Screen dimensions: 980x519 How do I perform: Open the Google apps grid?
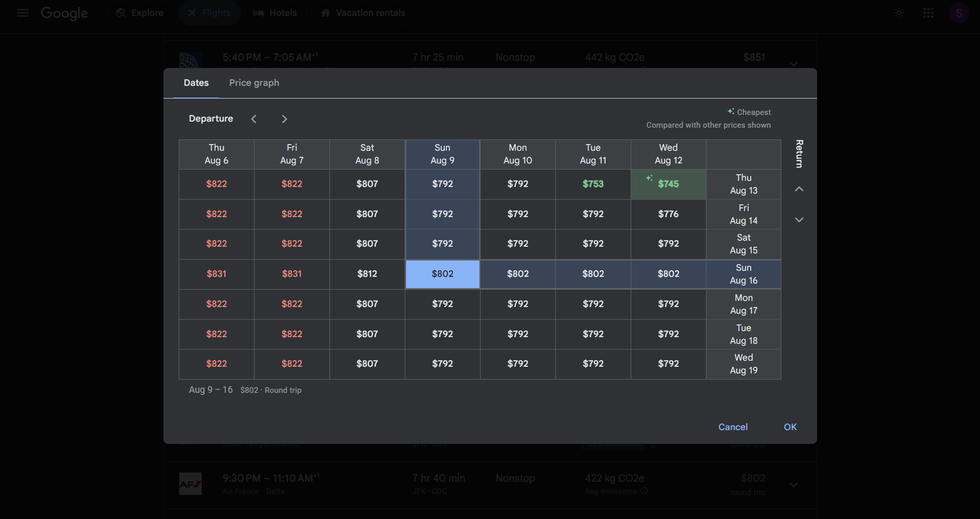928,13
